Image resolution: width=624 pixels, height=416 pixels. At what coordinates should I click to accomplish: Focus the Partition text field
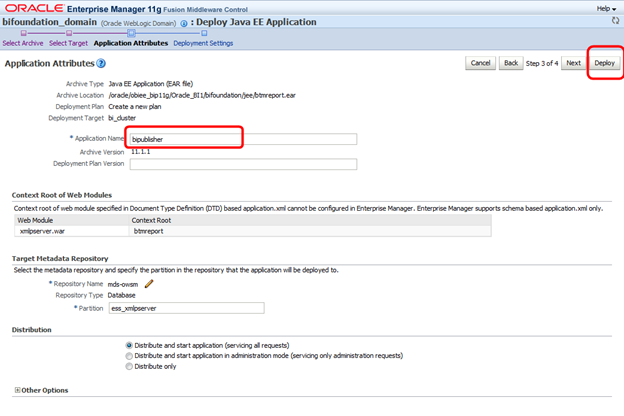[x=186, y=308]
